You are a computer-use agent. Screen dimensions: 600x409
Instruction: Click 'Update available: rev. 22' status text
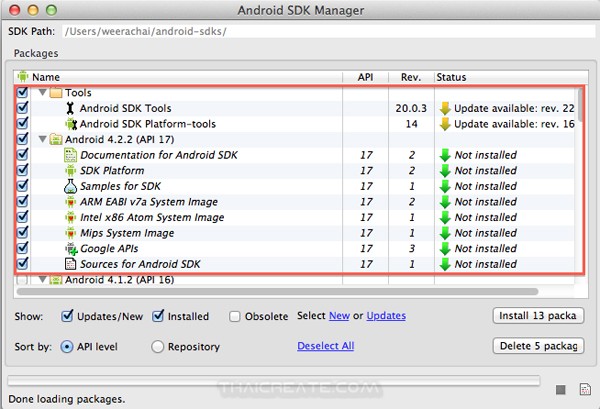[514, 109]
